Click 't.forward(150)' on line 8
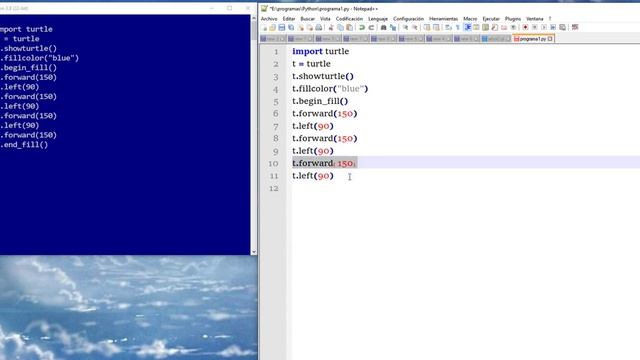The width and height of the screenshot is (640, 360). click(x=325, y=138)
